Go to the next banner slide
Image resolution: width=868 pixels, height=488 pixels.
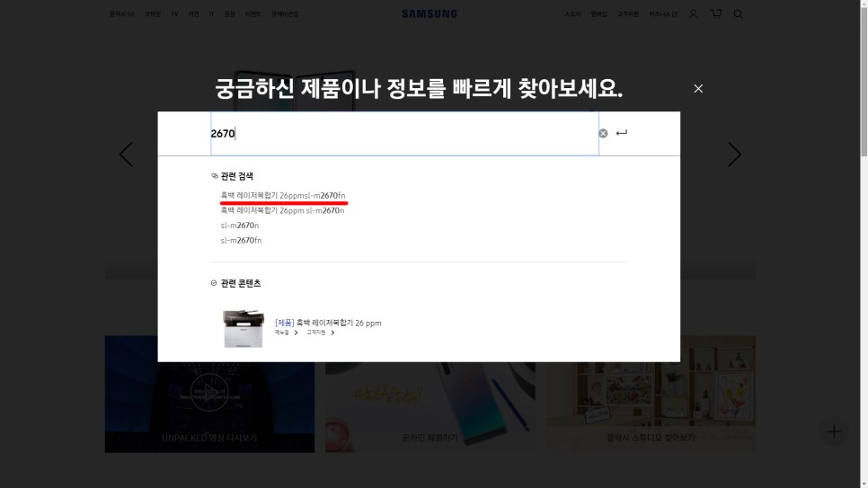[734, 154]
